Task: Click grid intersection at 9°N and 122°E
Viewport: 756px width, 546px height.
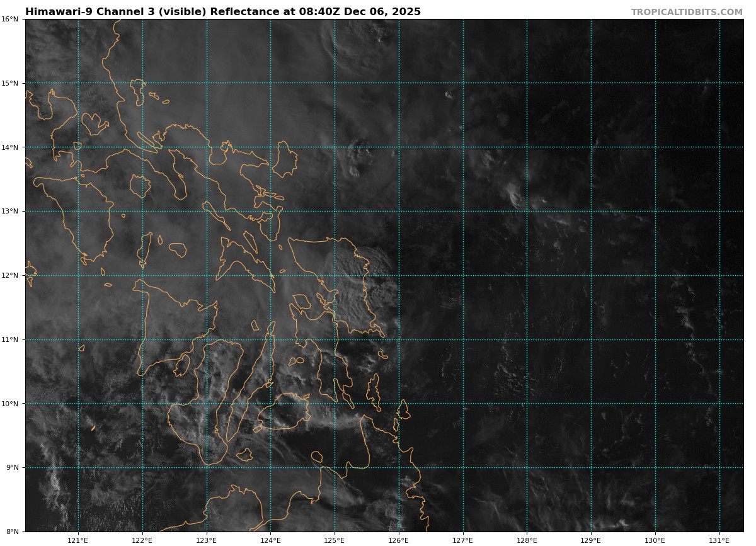Action: tap(142, 467)
